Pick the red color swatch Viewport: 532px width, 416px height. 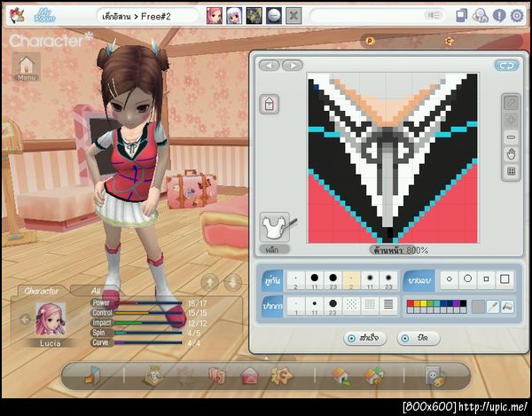[411, 303]
